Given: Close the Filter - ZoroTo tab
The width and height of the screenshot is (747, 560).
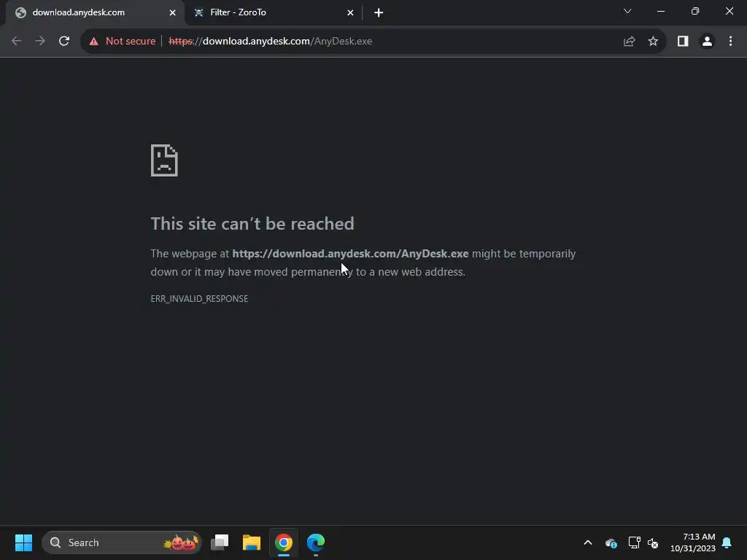Looking at the screenshot, I should coord(350,13).
